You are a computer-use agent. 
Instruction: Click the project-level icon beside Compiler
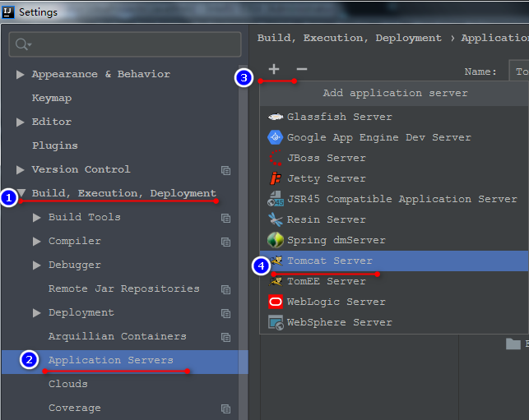click(x=225, y=242)
